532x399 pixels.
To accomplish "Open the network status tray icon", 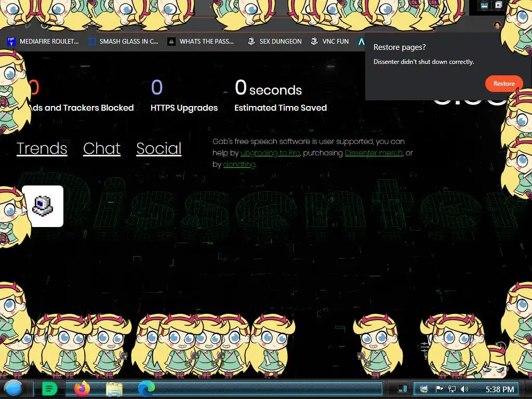I will pyautogui.click(x=452, y=389).
